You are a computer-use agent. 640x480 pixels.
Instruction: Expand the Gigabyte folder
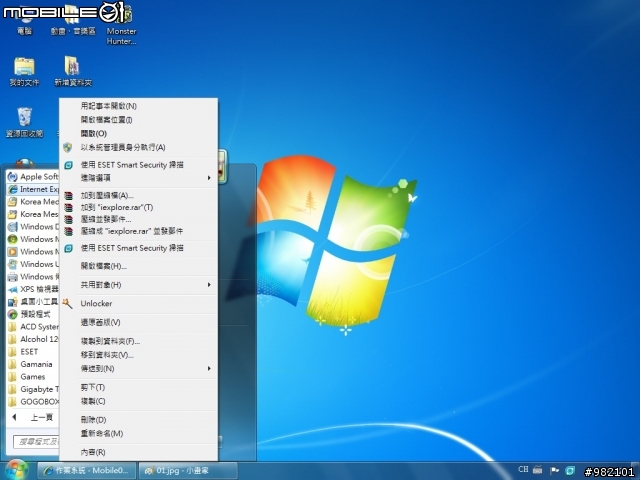click(33, 389)
